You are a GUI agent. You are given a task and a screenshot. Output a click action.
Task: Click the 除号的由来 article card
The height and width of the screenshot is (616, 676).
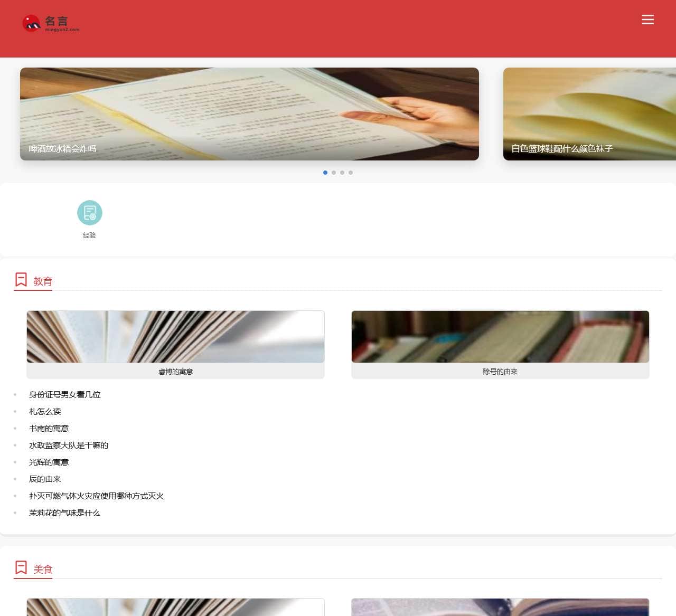point(500,344)
